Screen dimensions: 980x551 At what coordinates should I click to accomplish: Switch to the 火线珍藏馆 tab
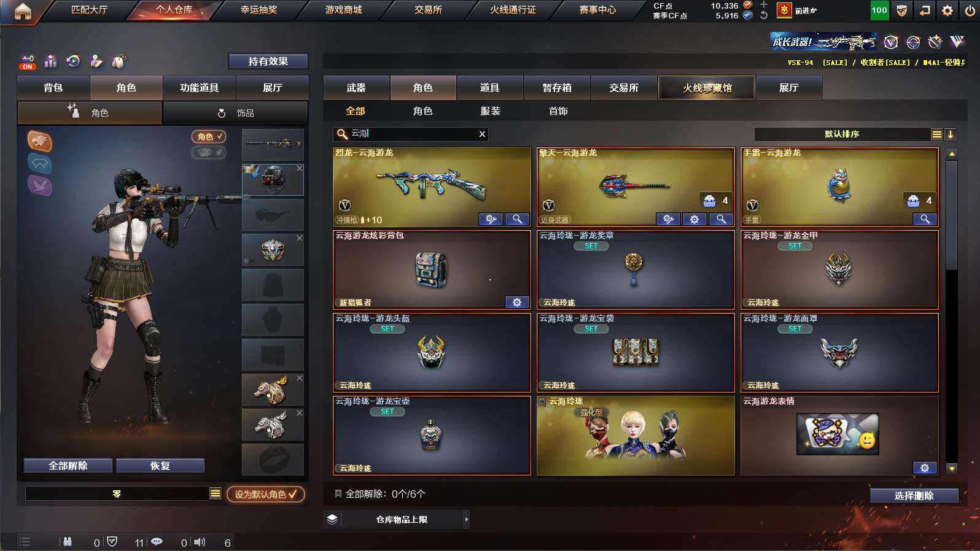[707, 88]
